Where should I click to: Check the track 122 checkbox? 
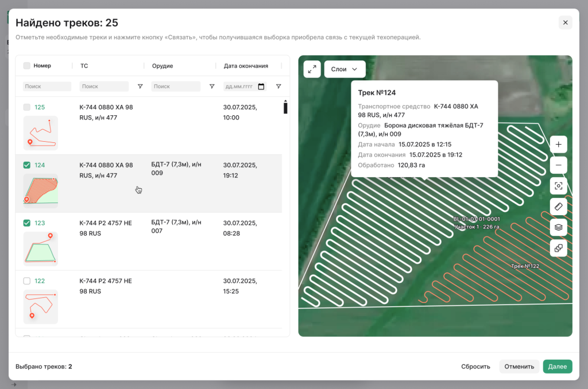(27, 281)
